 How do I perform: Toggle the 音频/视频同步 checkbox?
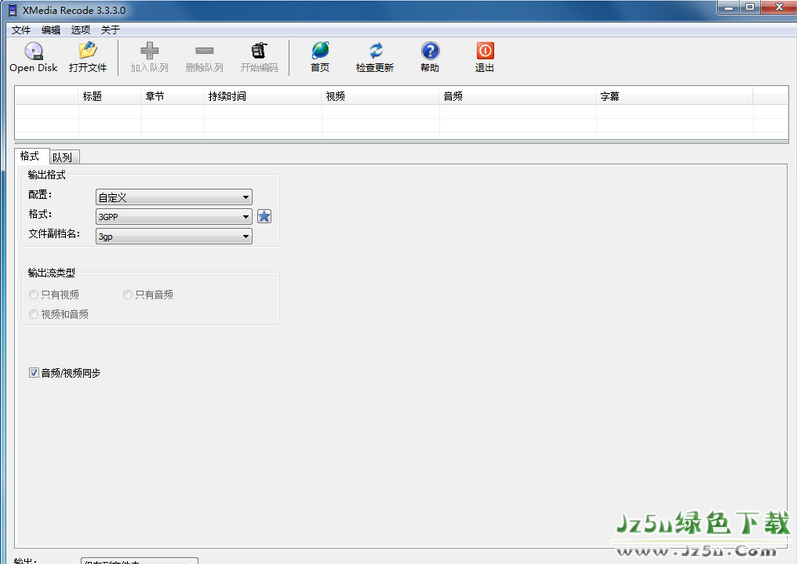coord(34,373)
